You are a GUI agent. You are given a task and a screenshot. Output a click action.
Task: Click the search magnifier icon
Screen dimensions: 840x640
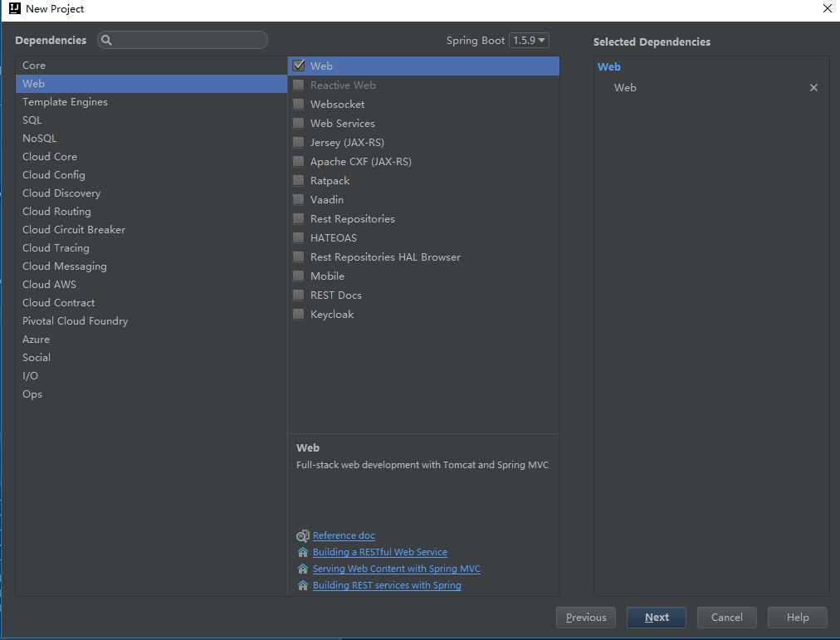(106, 40)
